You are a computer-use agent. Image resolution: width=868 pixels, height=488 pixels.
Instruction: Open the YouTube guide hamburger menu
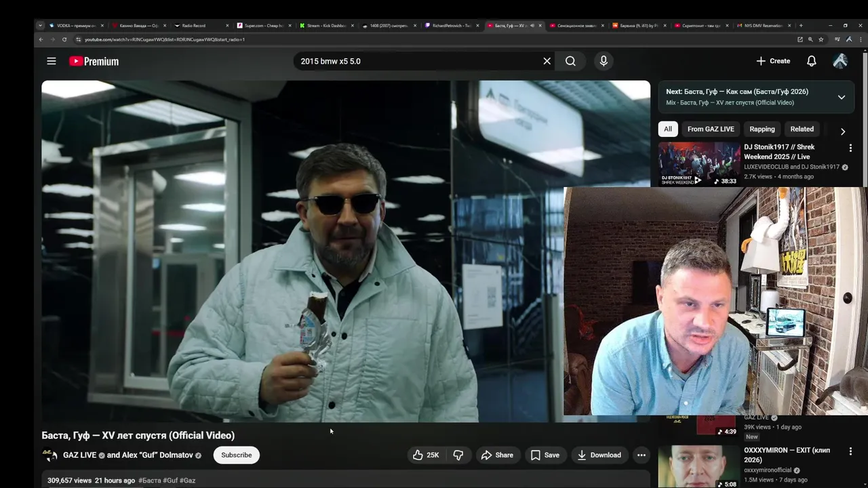52,61
